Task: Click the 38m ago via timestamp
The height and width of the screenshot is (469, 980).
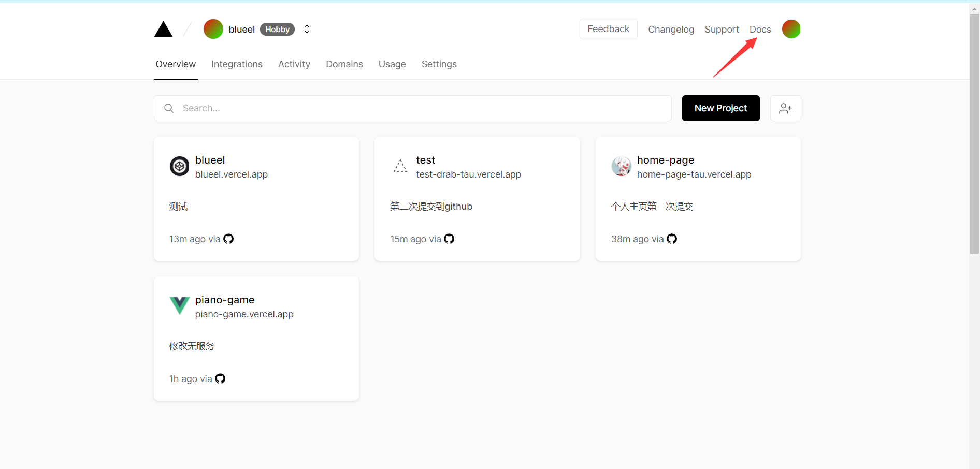Action: 638,239
